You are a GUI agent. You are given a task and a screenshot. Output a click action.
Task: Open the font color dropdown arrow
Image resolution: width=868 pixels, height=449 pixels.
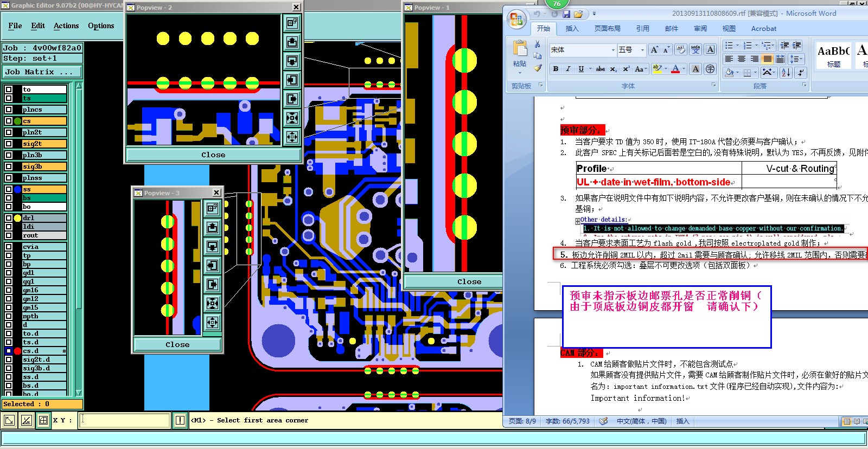coord(684,69)
